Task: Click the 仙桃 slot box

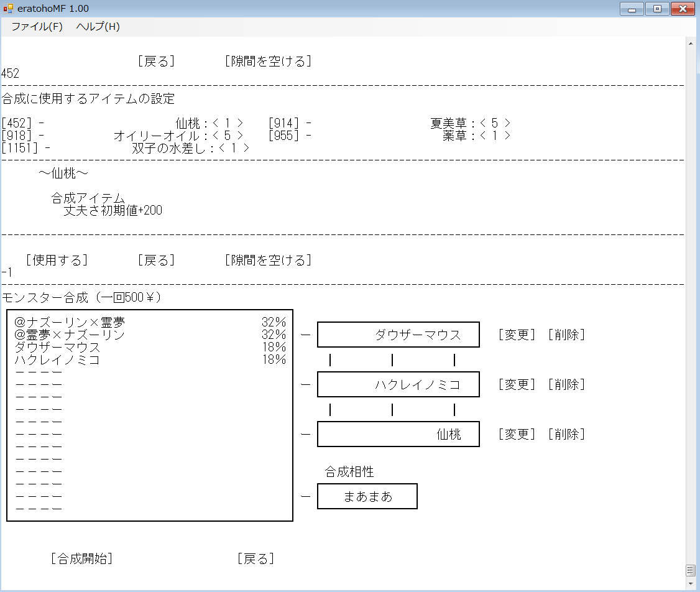Action: [398, 434]
